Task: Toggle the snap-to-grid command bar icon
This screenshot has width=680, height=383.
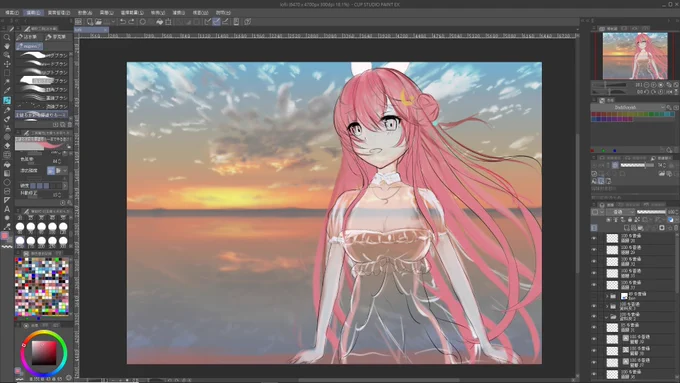Action: [x=225, y=22]
